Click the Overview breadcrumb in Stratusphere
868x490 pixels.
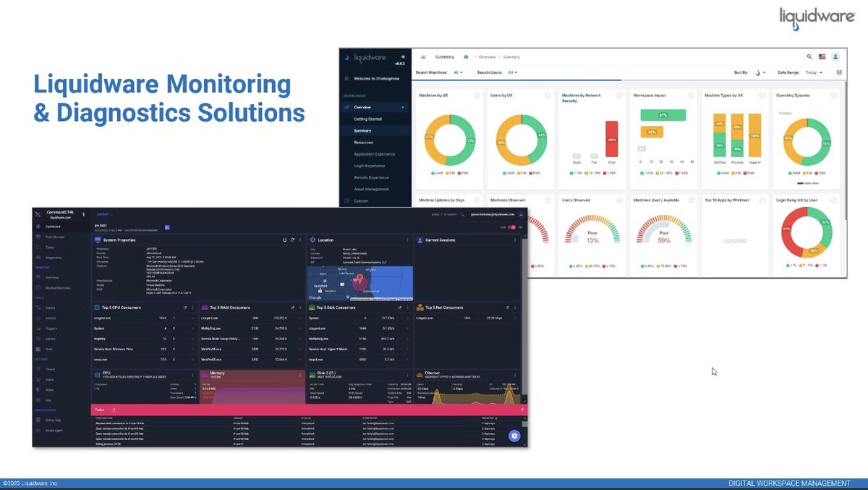[x=486, y=56]
